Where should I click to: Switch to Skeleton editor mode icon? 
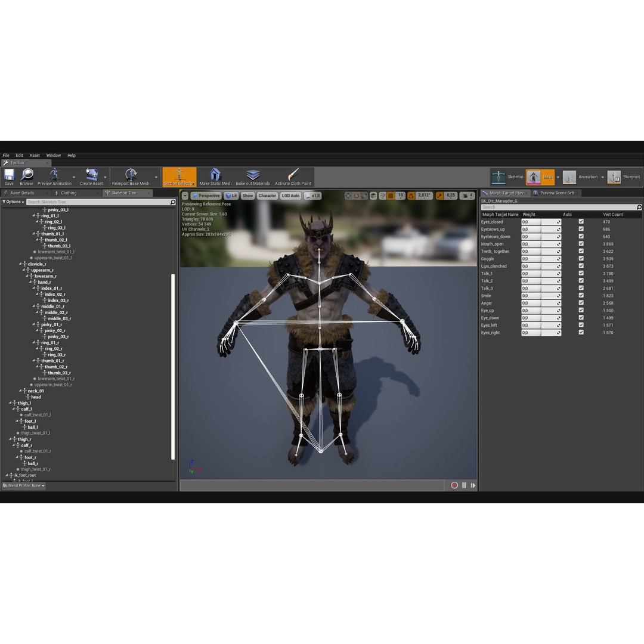coord(498,177)
